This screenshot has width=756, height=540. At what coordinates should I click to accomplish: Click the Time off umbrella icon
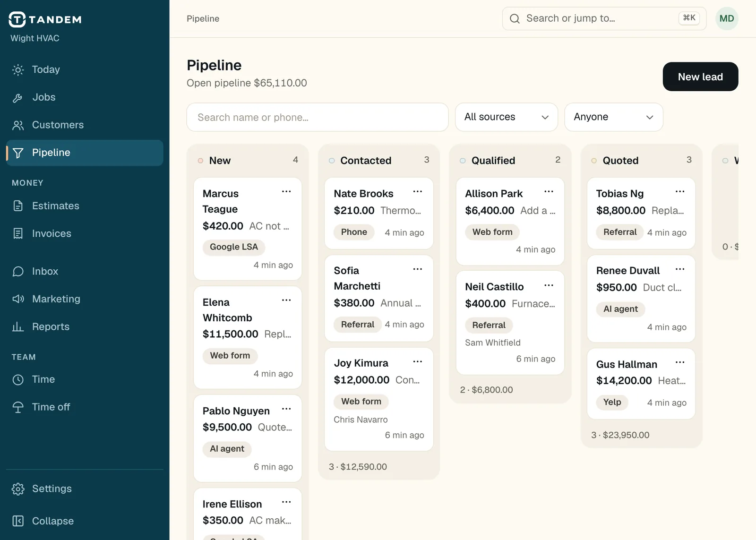click(18, 407)
